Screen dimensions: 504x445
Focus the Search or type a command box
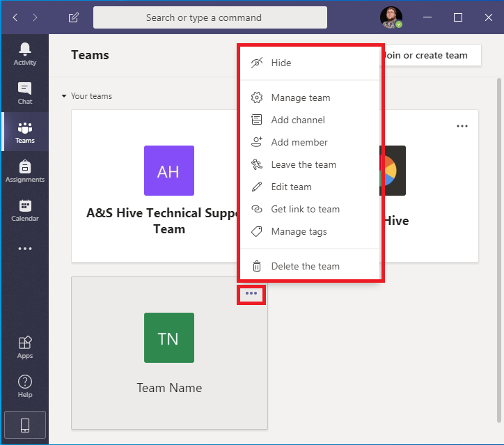click(x=210, y=17)
